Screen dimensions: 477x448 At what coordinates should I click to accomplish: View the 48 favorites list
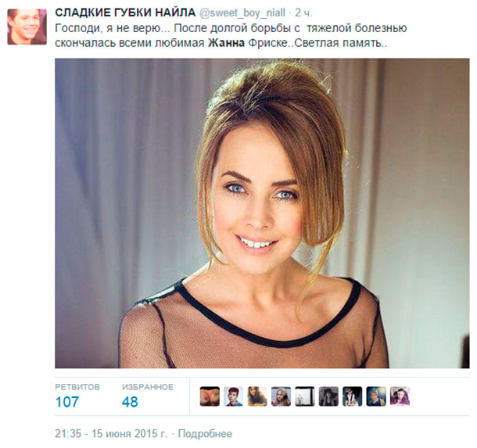point(130,402)
